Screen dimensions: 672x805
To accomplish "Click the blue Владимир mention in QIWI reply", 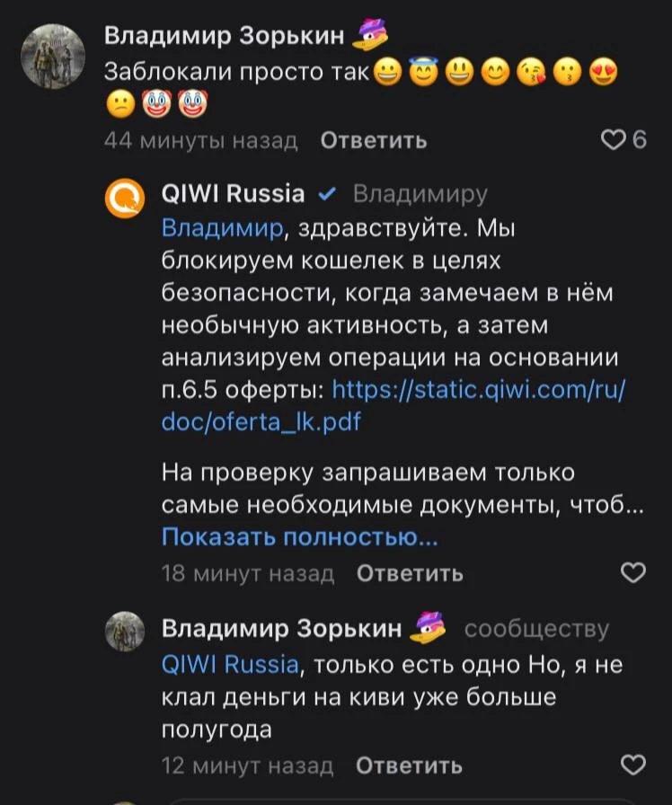I will [x=222, y=228].
